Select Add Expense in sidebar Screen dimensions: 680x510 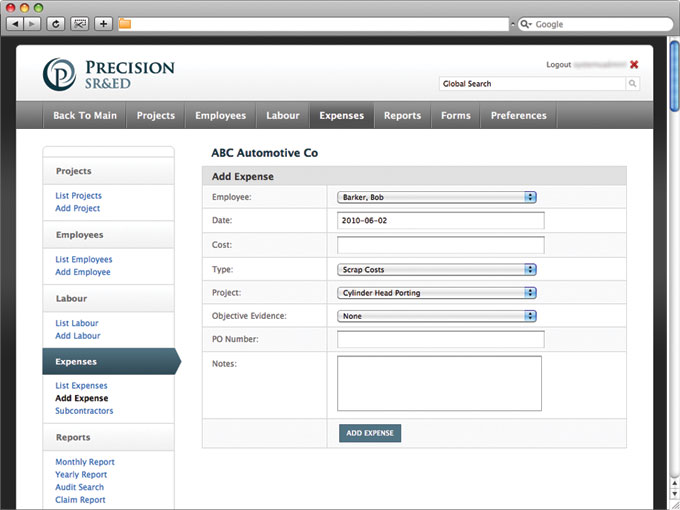click(x=82, y=398)
